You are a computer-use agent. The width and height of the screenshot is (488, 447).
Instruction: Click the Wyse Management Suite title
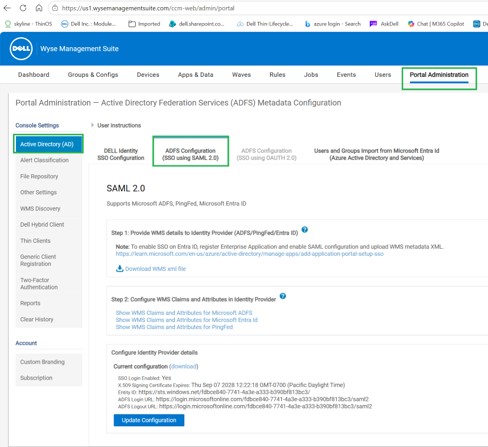79,49
